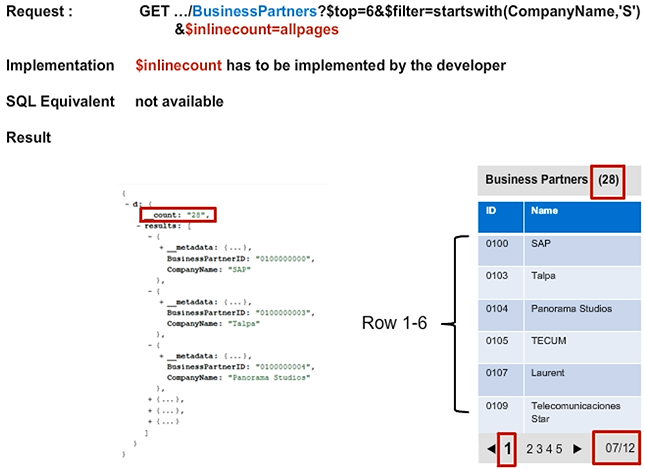
Task: Go to the previous page using left arrow
Action: click(x=491, y=449)
